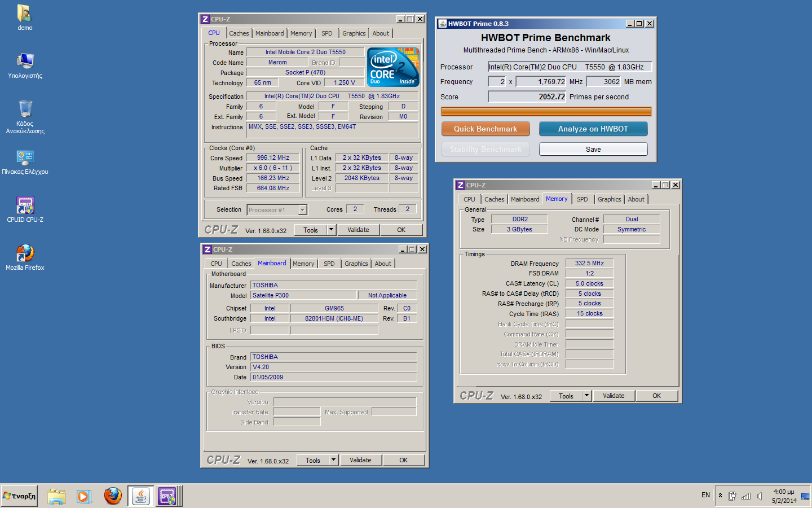Switch to Caches tab in top CPU-Z window
The image size is (812, 508).
pos(239,33)
